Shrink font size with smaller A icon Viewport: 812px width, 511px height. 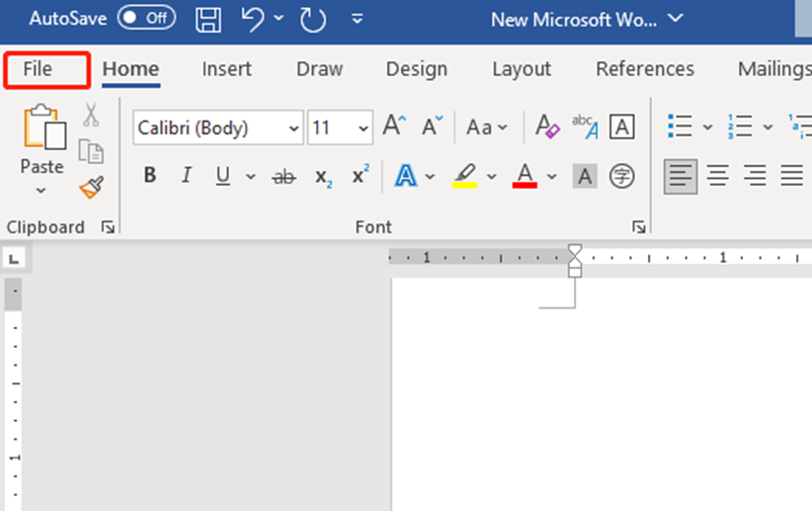(x=432, y=126)
